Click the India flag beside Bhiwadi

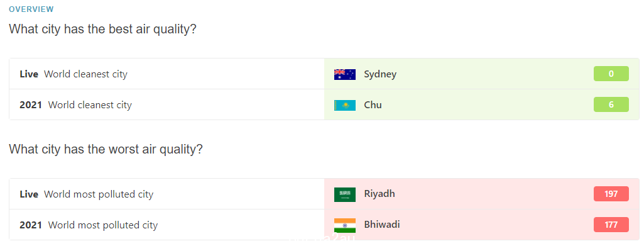pos(344,225)
